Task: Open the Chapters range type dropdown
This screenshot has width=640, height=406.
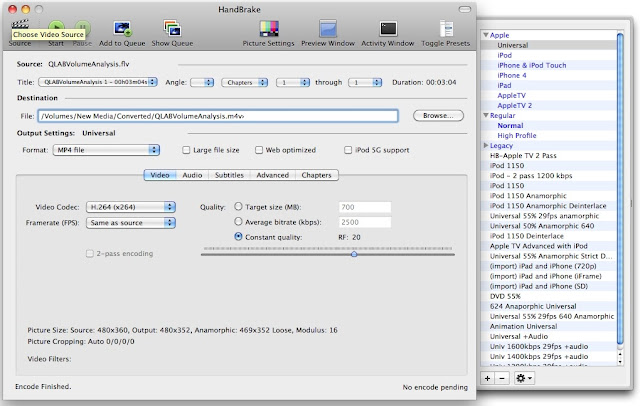Action: tap(244, 82)
